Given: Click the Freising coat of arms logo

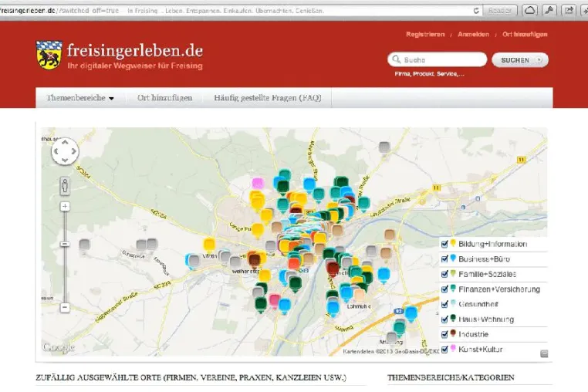Looking at the screenshot, I should [49, 55].
